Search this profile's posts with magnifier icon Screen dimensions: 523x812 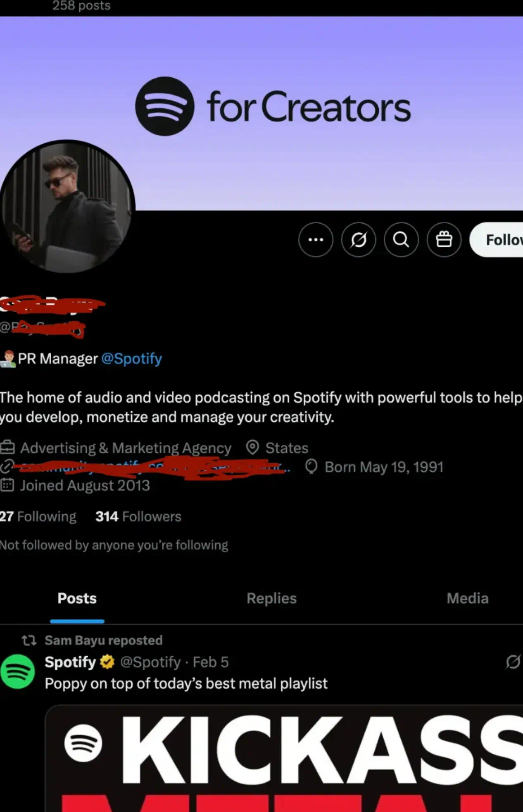401,240
